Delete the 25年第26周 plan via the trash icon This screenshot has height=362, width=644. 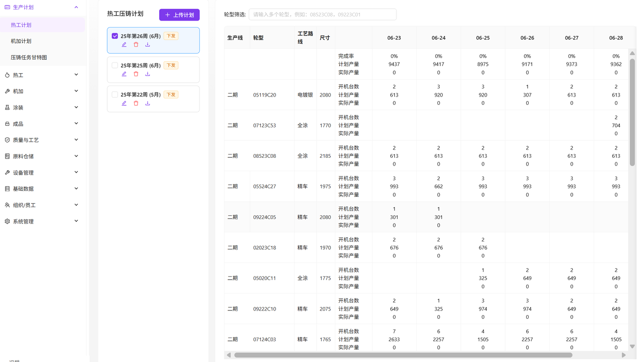click(136, 45)
